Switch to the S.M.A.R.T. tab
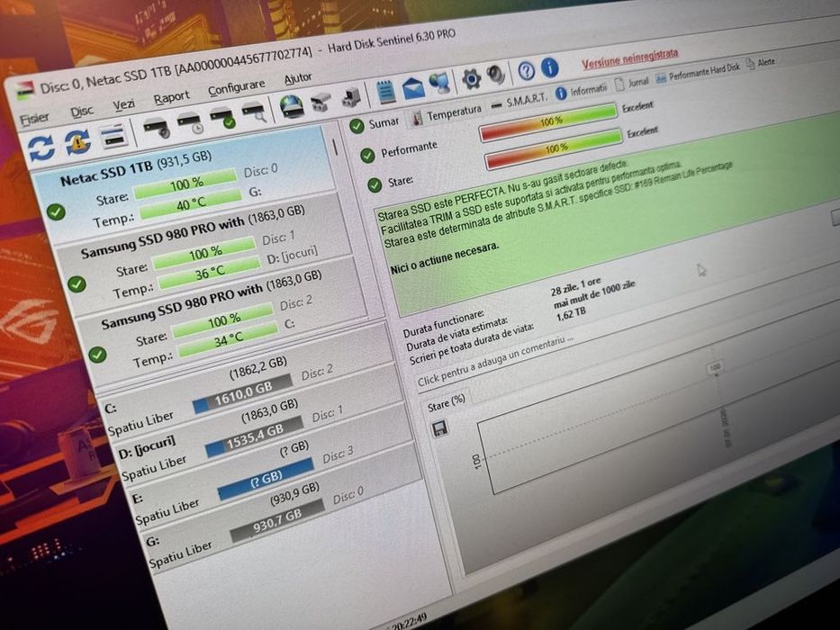This screenshot has width=840, height=630. 519,102
